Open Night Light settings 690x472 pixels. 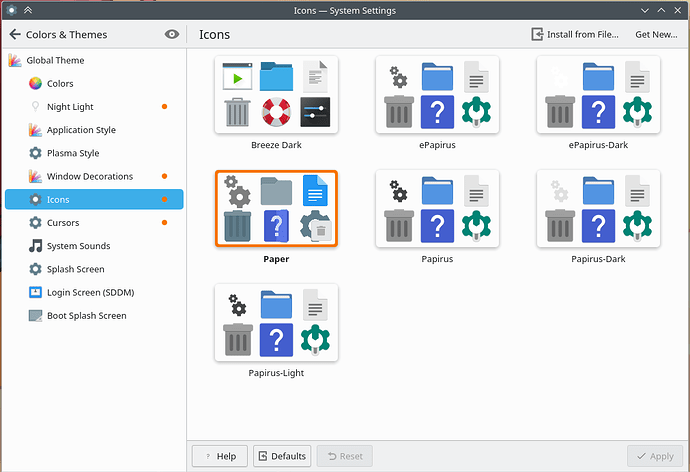[70, 107]
